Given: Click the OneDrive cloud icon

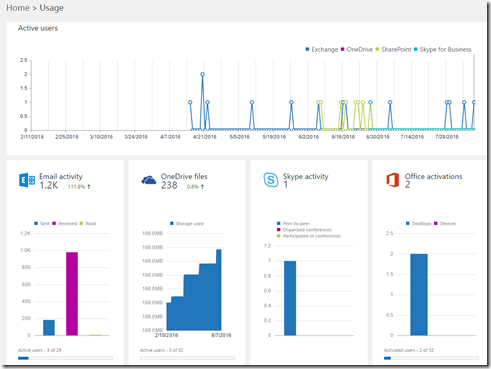Looking at the screenshot, I should [x=149, y=180].
